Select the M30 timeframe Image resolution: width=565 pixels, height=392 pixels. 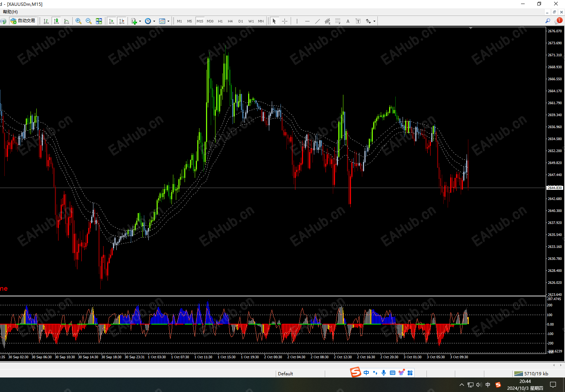click(x=210, y=21)
